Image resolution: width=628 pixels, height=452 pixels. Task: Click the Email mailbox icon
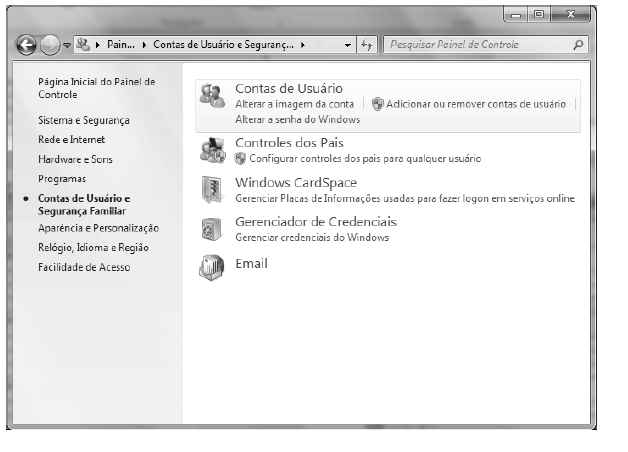pyautogui.click(x=212, y=267)
